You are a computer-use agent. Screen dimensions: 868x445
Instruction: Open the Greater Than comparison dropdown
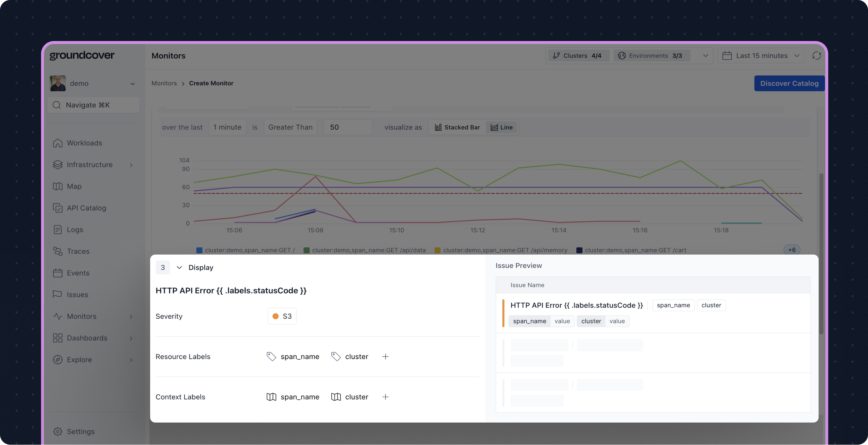pyautogui.click(x=290, y=127)
